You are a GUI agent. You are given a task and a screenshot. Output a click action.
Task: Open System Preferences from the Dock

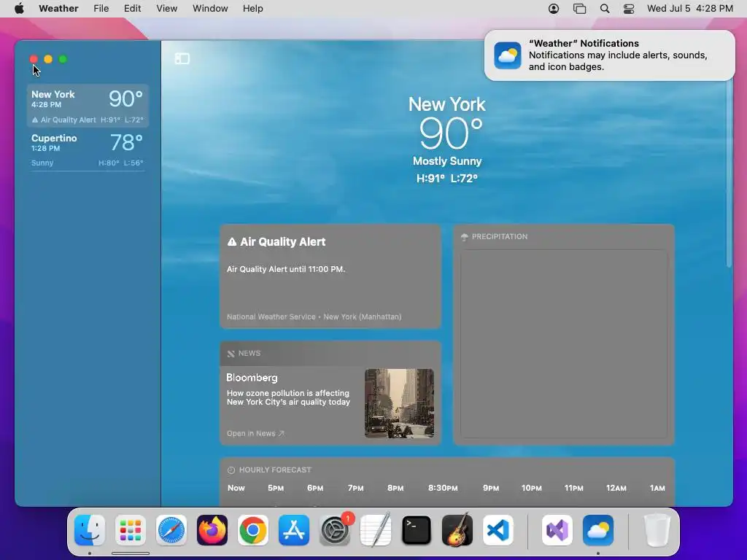tap(335, 530)
